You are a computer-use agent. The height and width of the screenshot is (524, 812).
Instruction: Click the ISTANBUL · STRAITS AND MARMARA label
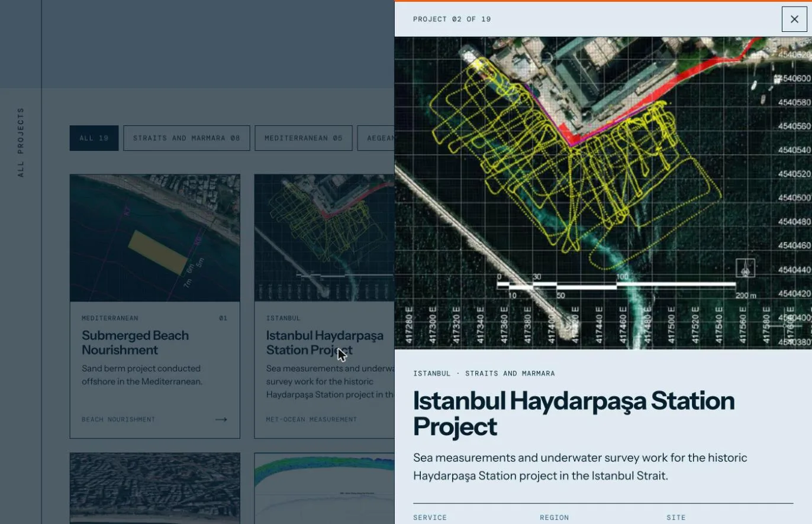pos(484,373)
